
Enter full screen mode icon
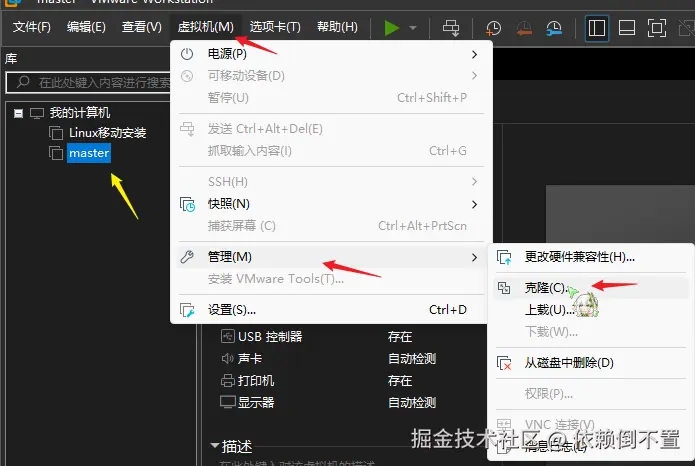[656, 28]
